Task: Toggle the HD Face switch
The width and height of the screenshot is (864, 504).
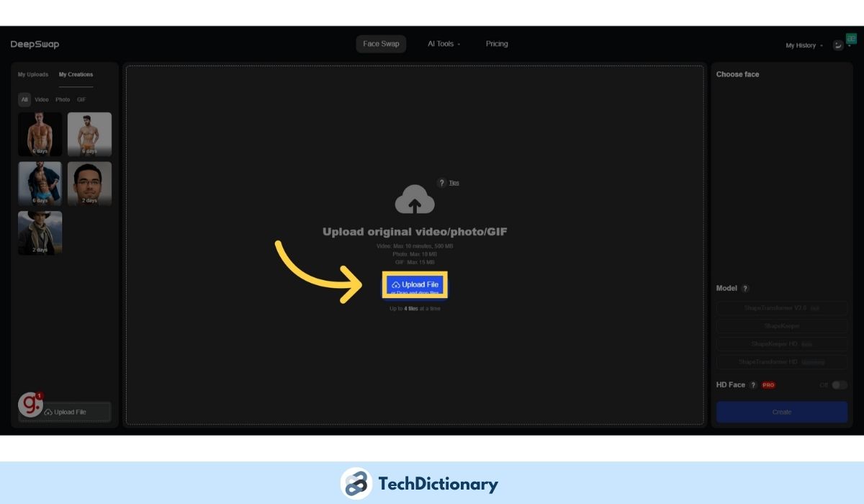Action: [x=839, y=385]
